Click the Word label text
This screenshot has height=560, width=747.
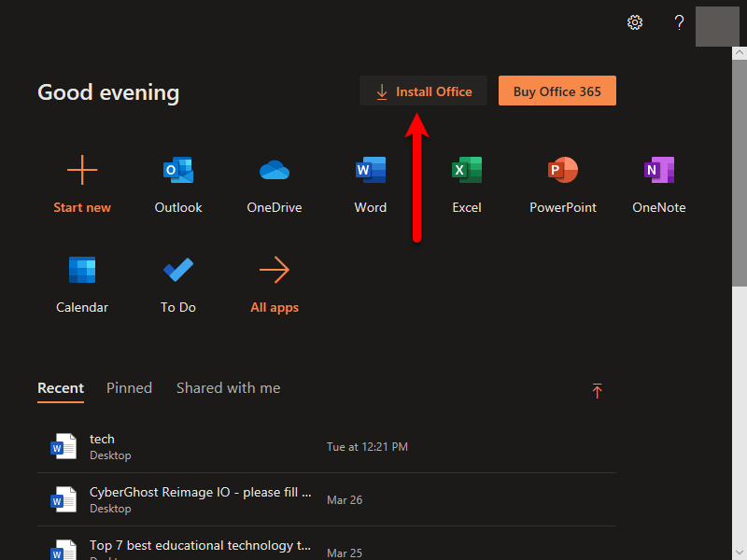point(371,207)
